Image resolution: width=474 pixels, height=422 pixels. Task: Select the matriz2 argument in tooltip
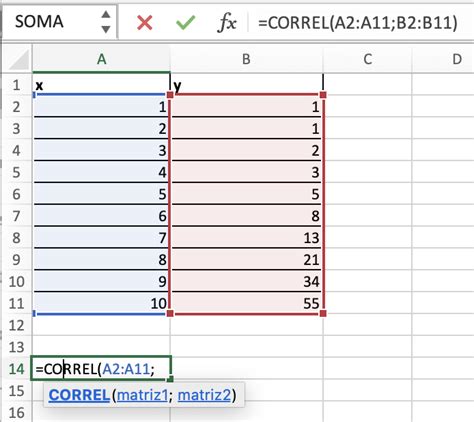coord(204,395)
